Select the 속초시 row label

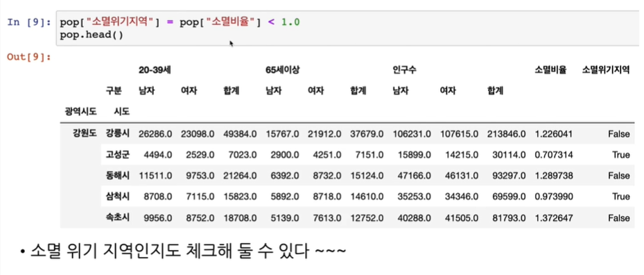tap(118, 217)
